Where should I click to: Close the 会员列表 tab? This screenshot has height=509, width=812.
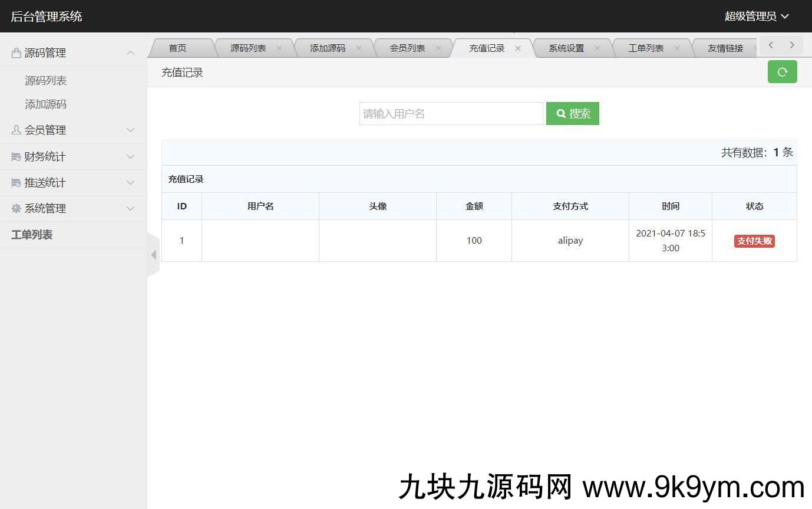(438, 48)
